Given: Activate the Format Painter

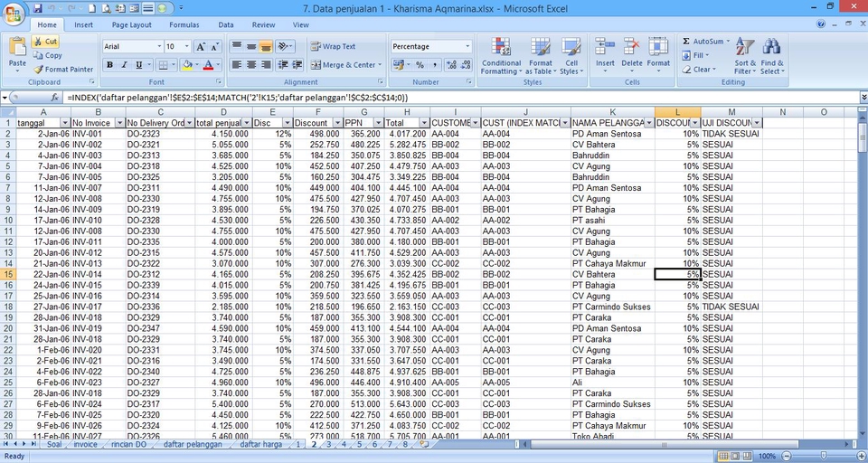Looking at the screenshot, I should (62, 70).
